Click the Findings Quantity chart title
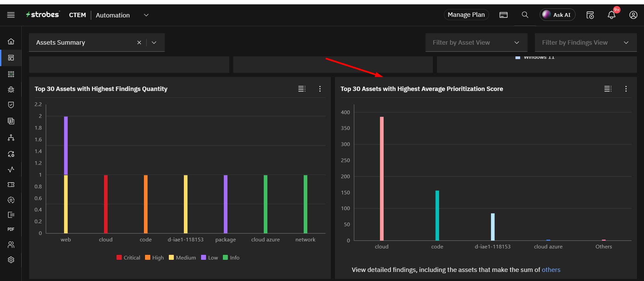The image size is (644, 281). (101, 89)
